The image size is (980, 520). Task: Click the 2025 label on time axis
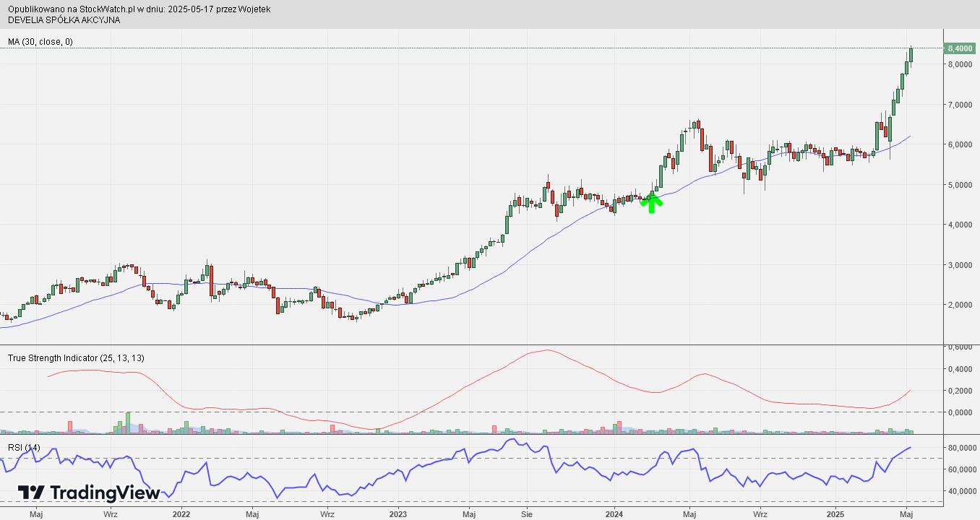[835, 514]
